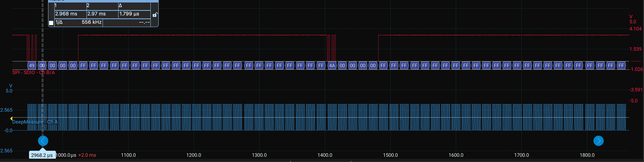Click ruler 2 value 2.97 ms
This screenshot has height=162, width=644.
(x=96, y=14)
